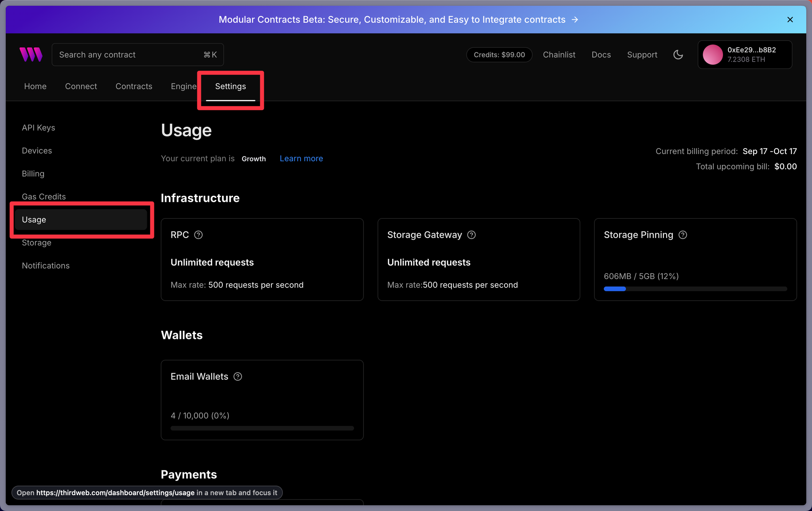Open Docs from the top navigation

[601, 55]
